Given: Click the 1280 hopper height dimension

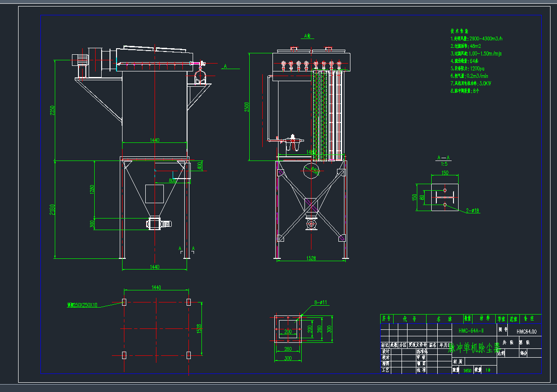Looking at the screenshot, I should (x=92, y=189).
